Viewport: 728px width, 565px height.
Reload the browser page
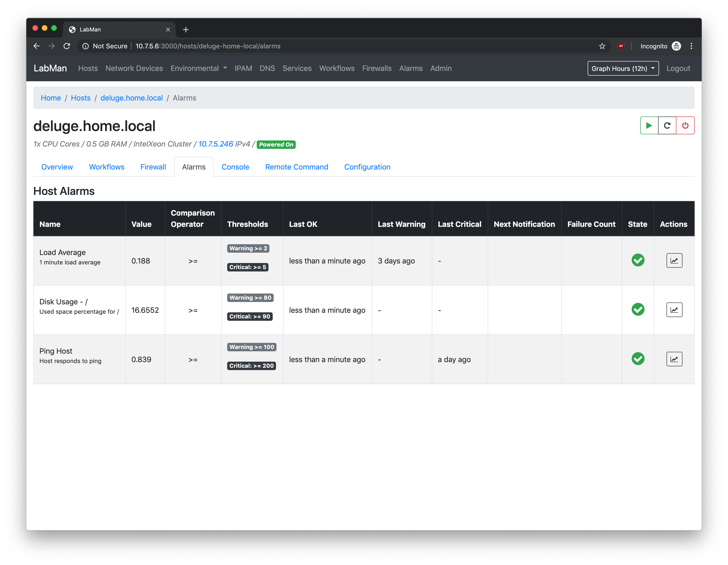(67, 46)
